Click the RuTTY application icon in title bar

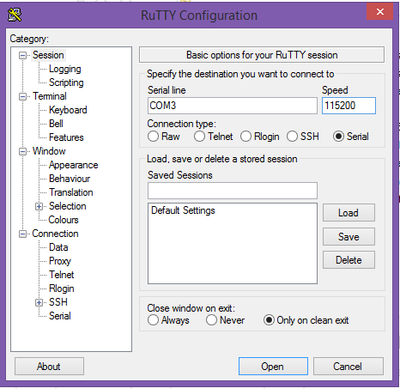pos(14,15)
